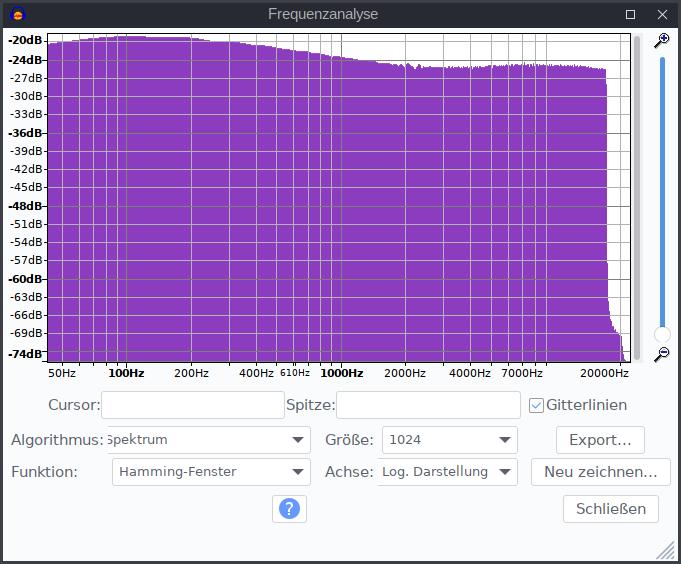Click the -60dB axis label
Image resolution: width=681 pixels, height=564 pixels.
click(25, 279)
